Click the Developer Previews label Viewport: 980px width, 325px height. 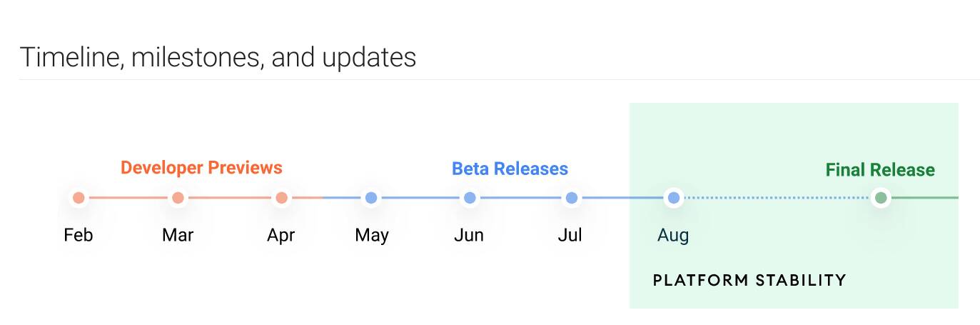click(201, 168)
